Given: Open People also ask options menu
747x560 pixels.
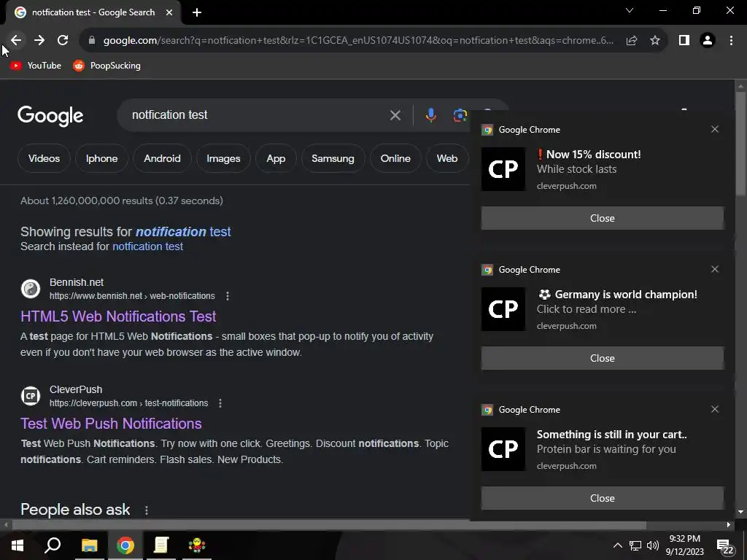Looking at the screenshot, I should tap(146, 510).
